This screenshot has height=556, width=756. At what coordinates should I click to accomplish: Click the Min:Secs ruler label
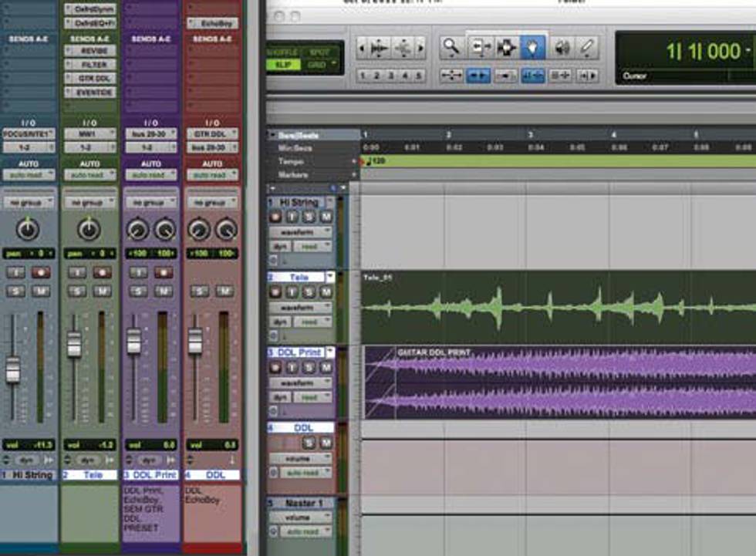295,148
